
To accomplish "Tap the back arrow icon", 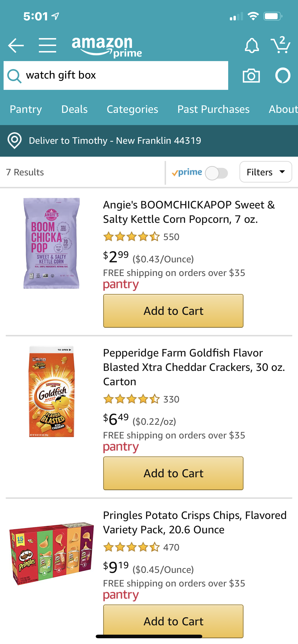I will [16, 46].
